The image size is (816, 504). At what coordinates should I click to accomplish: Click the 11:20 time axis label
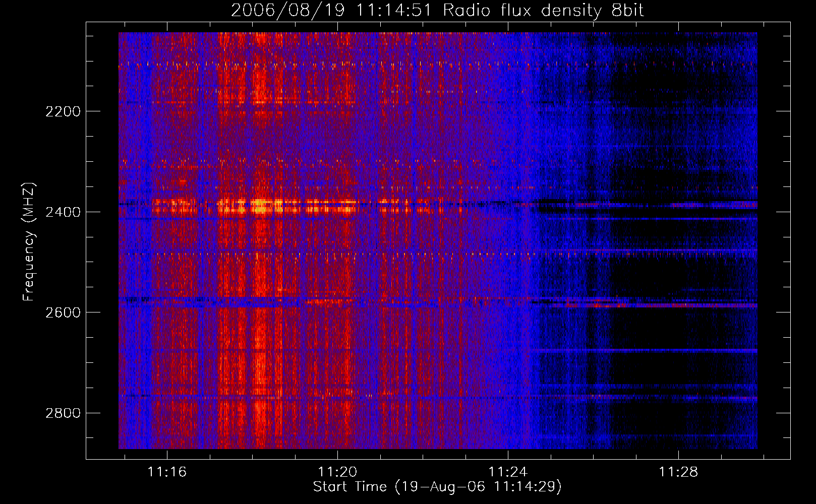[337, 472]
